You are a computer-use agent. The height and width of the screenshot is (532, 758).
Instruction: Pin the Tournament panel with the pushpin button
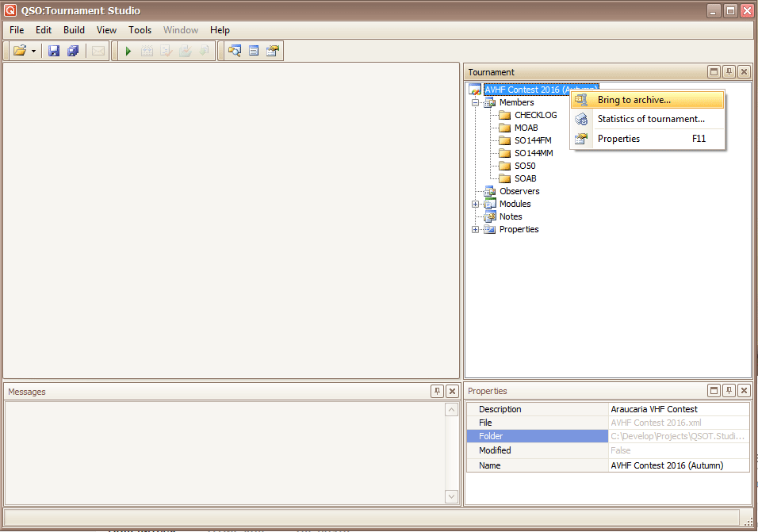pos(729,72)
